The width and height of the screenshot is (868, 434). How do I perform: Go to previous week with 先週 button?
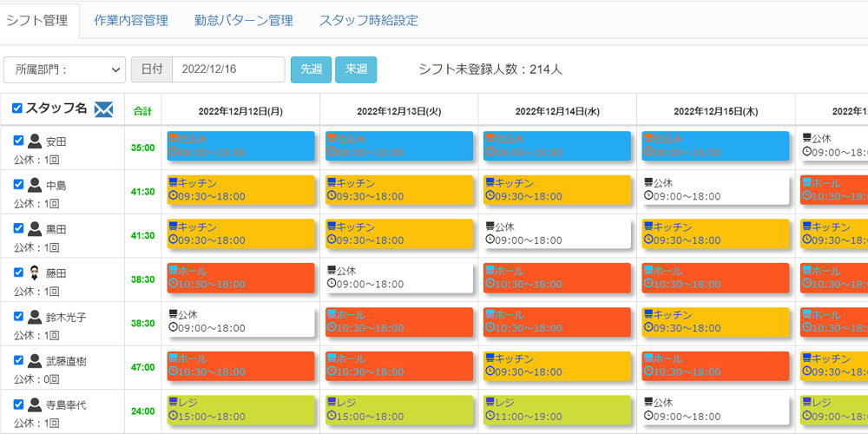[311, 69]
